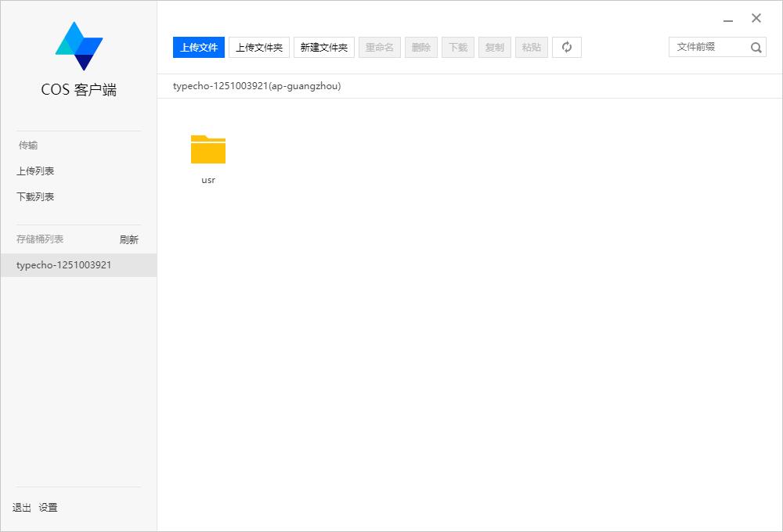The image size is (783, 532).
Task: Open the 上传列表 upload list
Action: 35,171
